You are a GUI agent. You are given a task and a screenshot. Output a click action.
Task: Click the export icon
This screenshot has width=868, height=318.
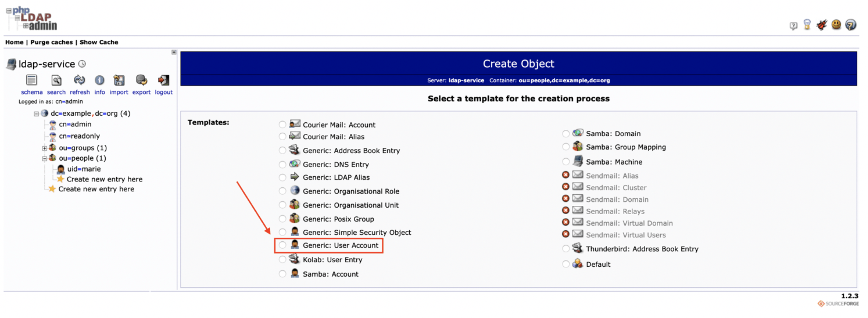tap(141, 80)
